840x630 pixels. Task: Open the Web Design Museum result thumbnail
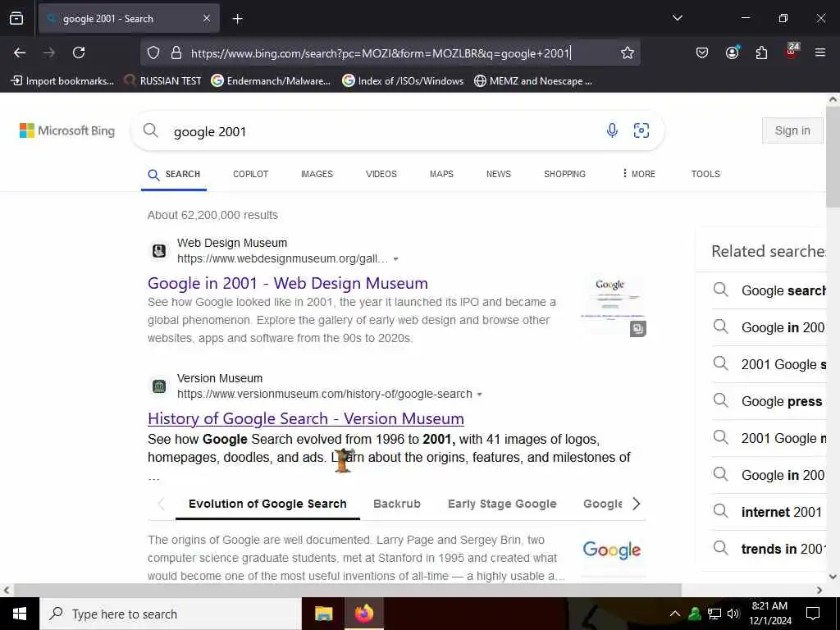click(614, 306)
